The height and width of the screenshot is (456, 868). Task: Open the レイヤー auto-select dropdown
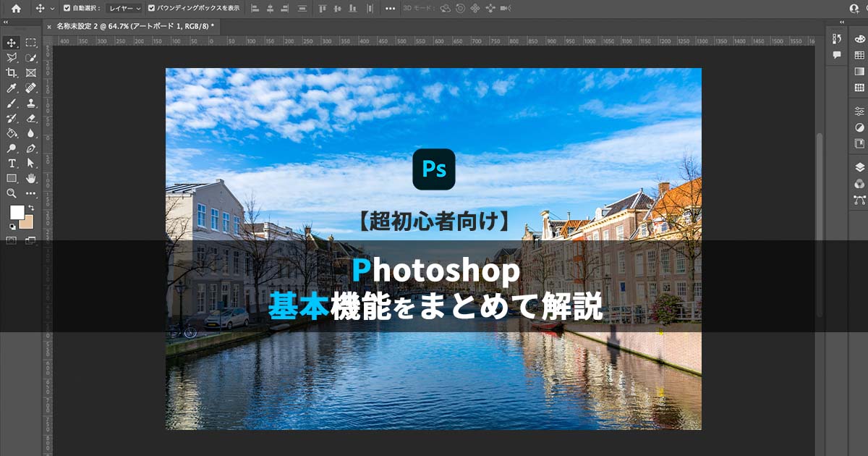(x=124, y=8)
